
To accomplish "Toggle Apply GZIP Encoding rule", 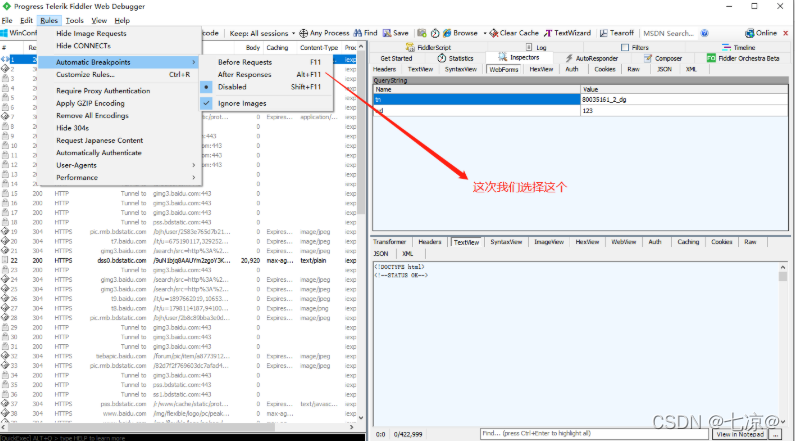I will tap(90, 103).
